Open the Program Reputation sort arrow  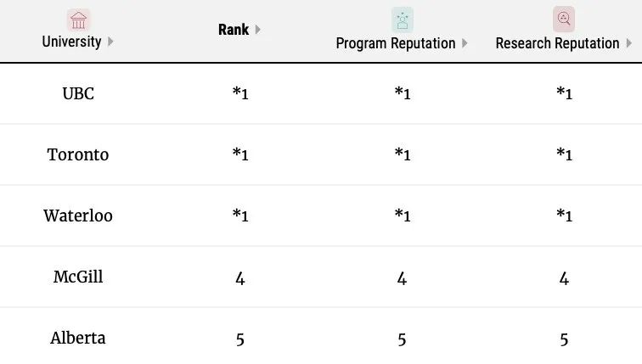click(465, 43)
